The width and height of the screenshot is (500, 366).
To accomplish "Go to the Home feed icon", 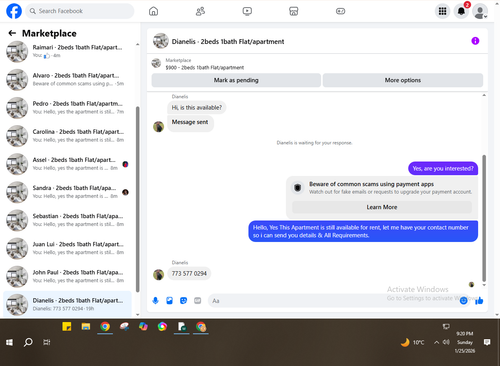I will pyautogui.click(x=153, y=11).
